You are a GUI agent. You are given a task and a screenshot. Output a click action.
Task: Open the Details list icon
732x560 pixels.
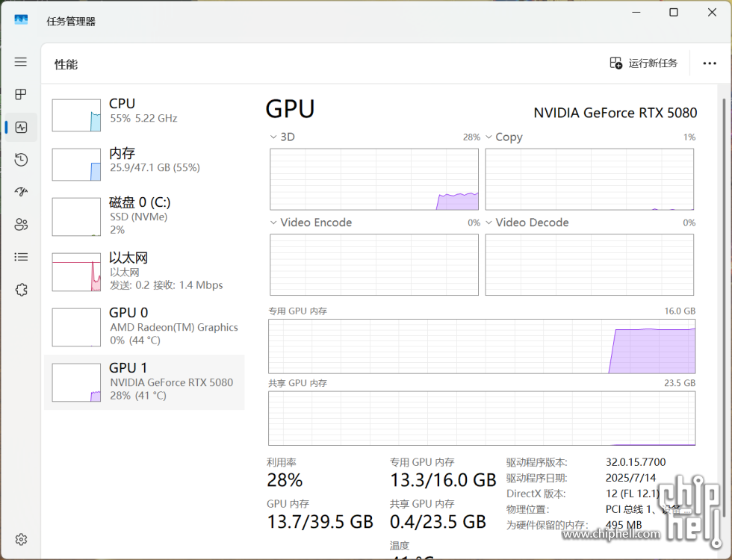[21, 257]
